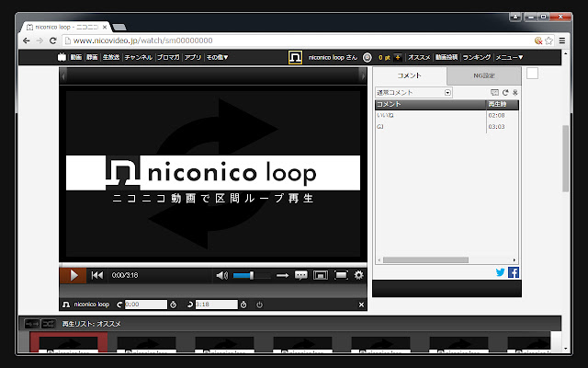The image size is (588, 368).
Task: Open the Chrome hamburger menu
Action: (x=561, y=40)
